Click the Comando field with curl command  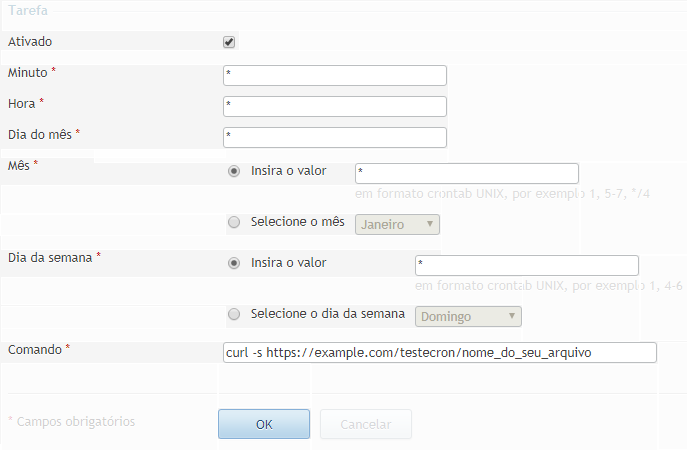pyautogui.click(x=439, y=353)
